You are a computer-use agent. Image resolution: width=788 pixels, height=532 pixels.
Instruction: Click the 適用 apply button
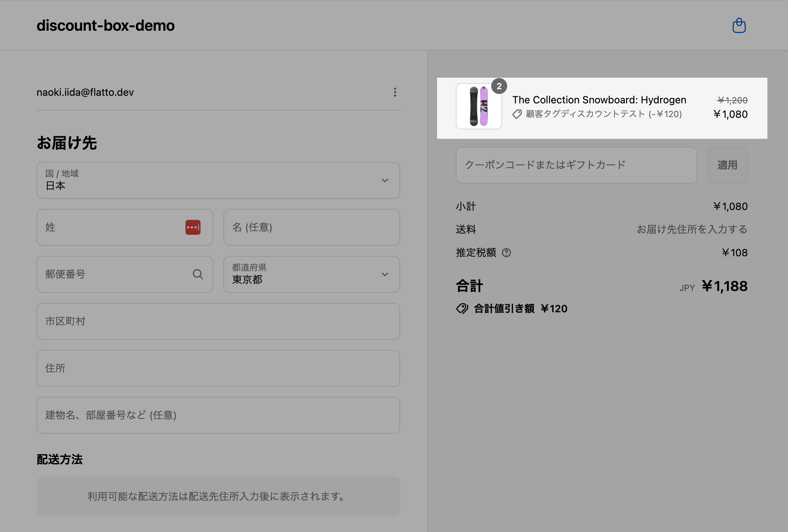tap(727, 165)
